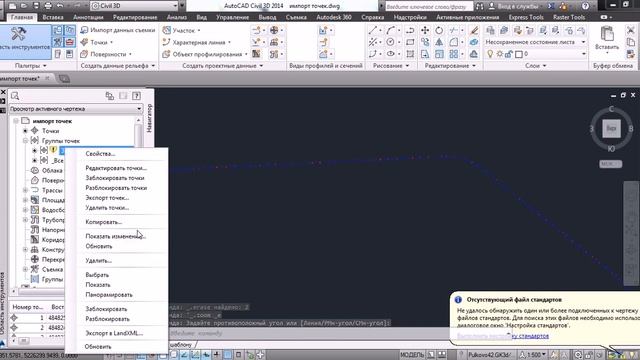Image resolution: width=640 pixels, height=360 pixels.
Task: Click Характерная линия (Feature Line) tool
Action: [x=197, y=42]
